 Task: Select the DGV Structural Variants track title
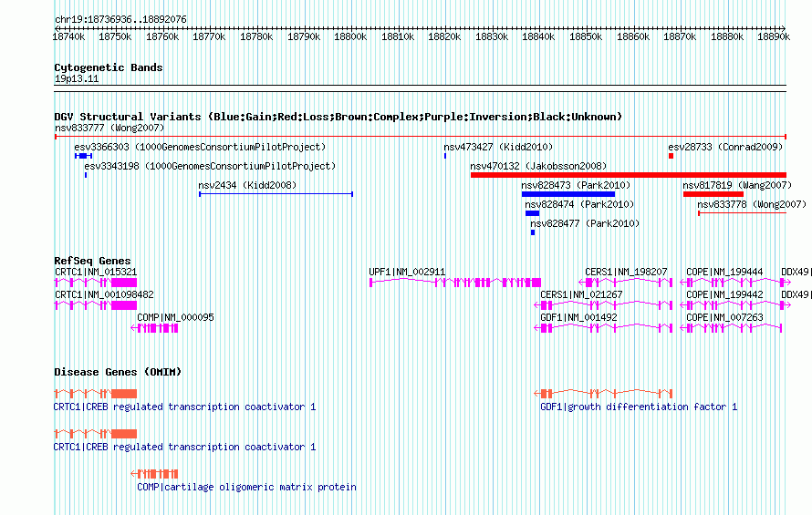[x=338, y=117]
